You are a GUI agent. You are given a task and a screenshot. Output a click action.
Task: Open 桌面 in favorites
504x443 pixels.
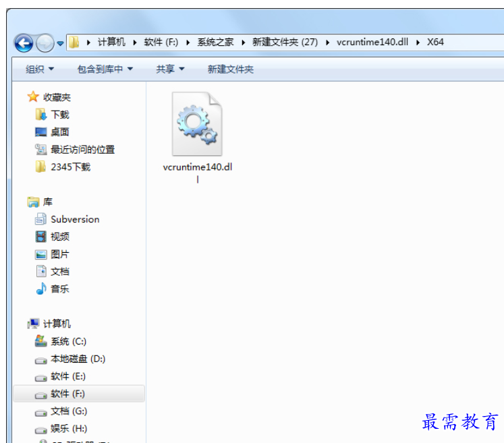[60, 132]
